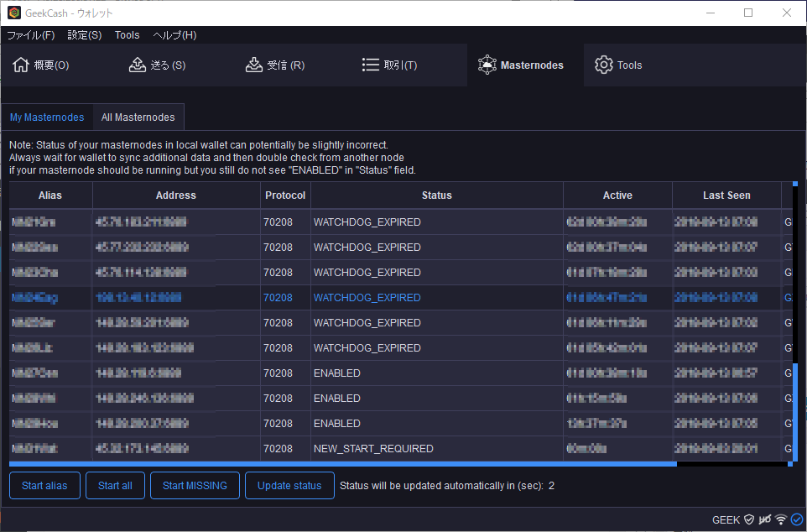The width and height of the screenshot is (807, 532).
Task: Sort the table by Status column header
Action: pos(436,196)
